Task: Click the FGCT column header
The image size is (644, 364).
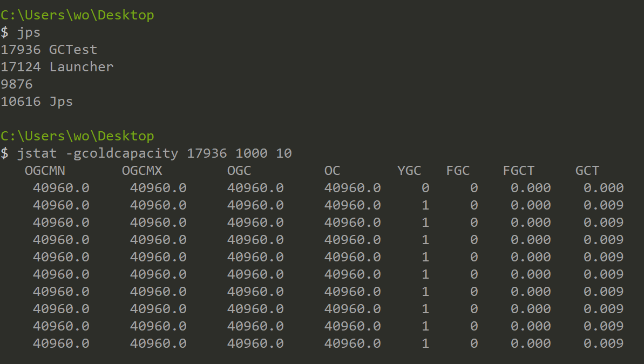Action: click(518, 171)
